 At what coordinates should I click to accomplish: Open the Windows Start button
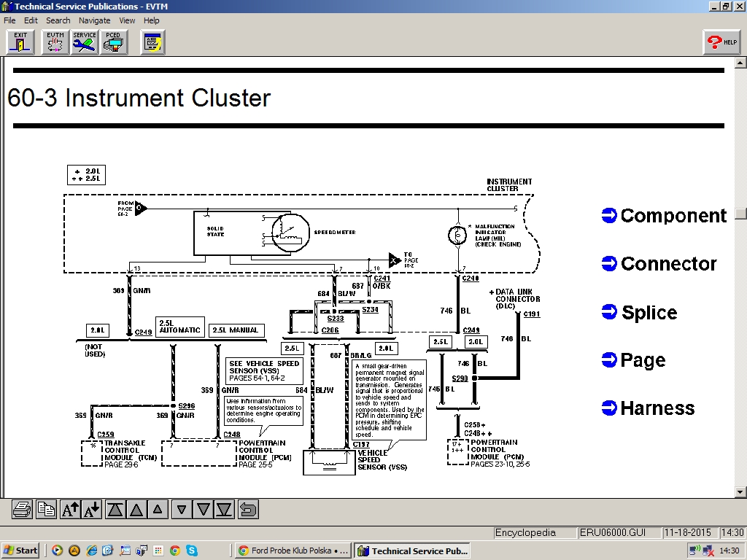(x=20, y=551)
